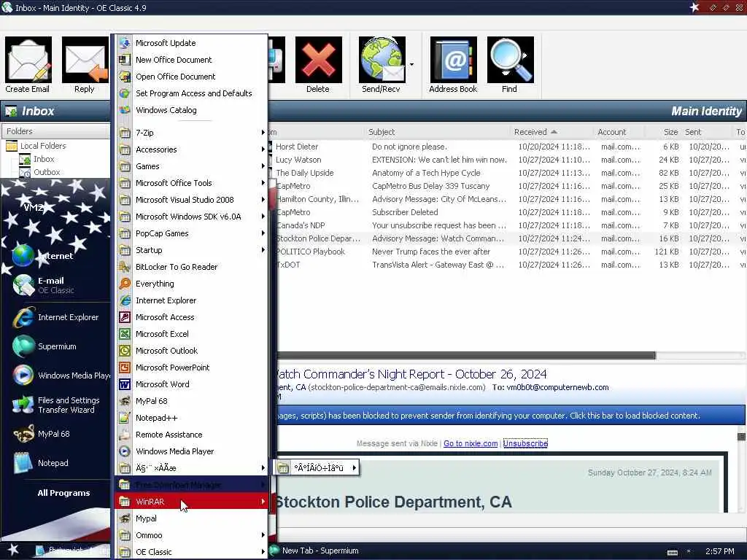Click the Create Email toolbar icon
This screenshot has height=560, width=747.
(28, 59)
